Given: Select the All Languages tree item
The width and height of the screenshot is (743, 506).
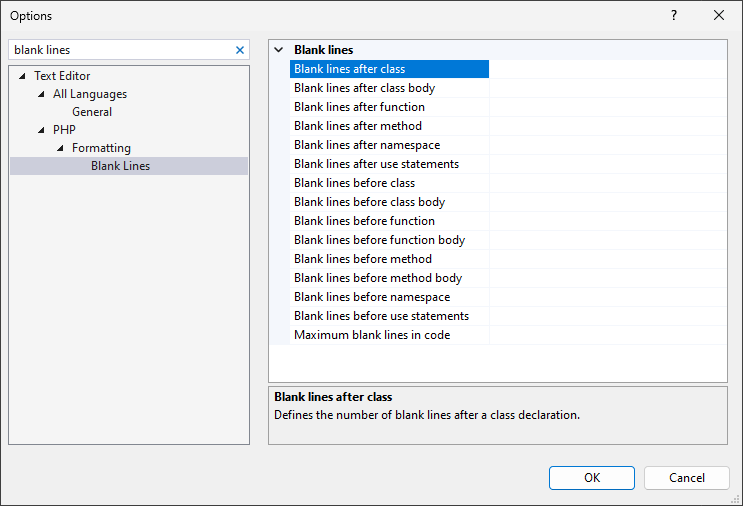Looking at the screenshot, I should [x=90, y=94].
